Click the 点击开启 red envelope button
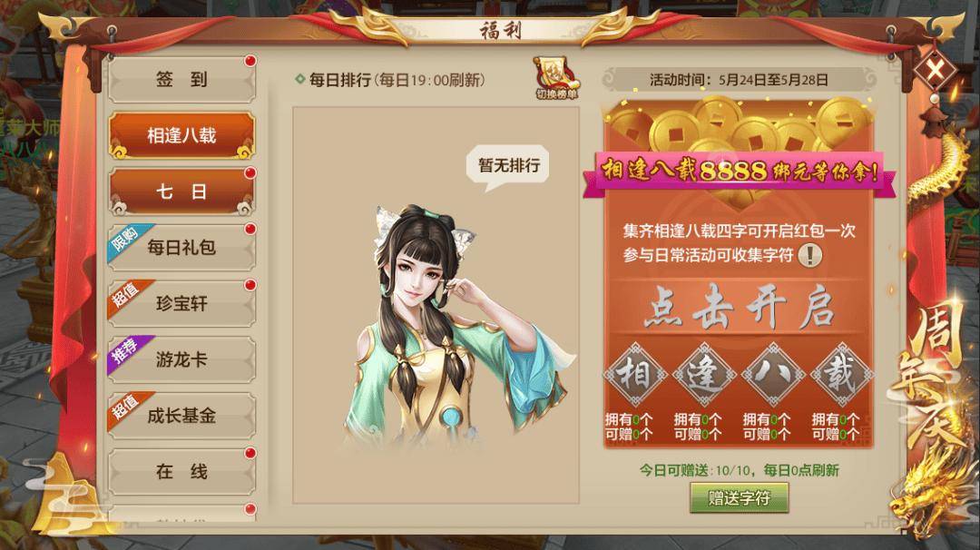 tap(738, 307)
